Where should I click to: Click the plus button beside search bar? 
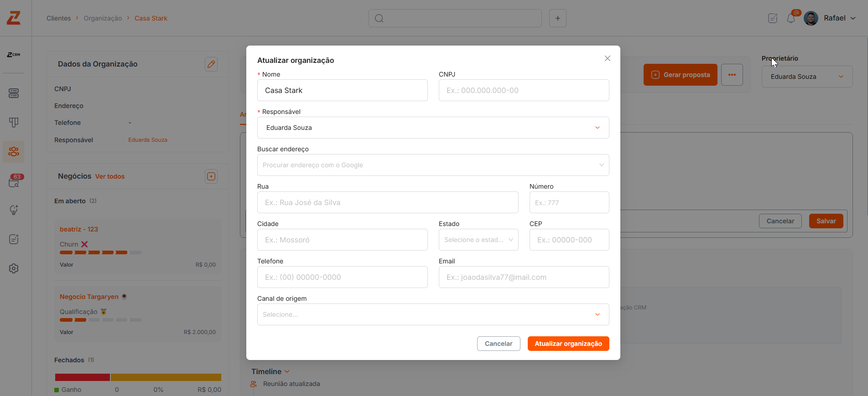point(557,18)
